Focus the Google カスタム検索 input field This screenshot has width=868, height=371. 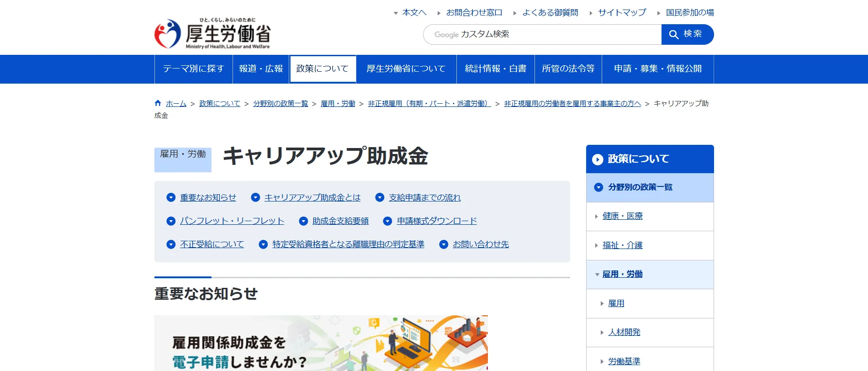(x=542, y=34)
